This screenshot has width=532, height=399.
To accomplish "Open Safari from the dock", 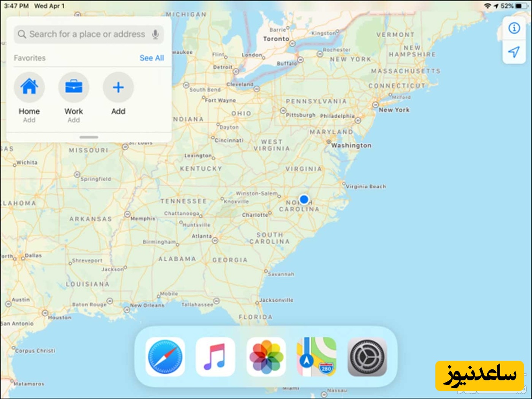I will [165, 357].
